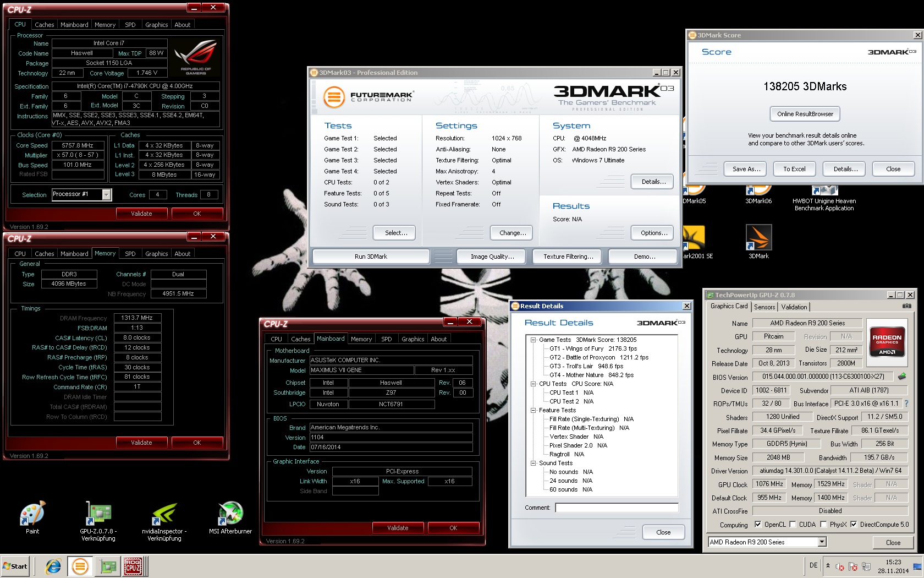
Task: Open the Graphics tab in the CPU-Z Mainboard window
Action: coord(413,339)
